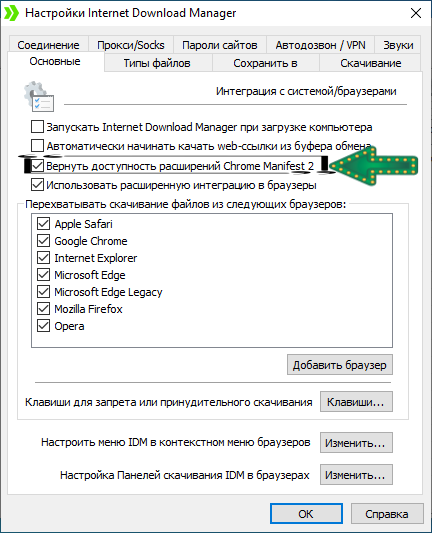Screen dimensions: 432x533
Task: Enable launching IDM at computer startup
Action: tap(37, 127)
